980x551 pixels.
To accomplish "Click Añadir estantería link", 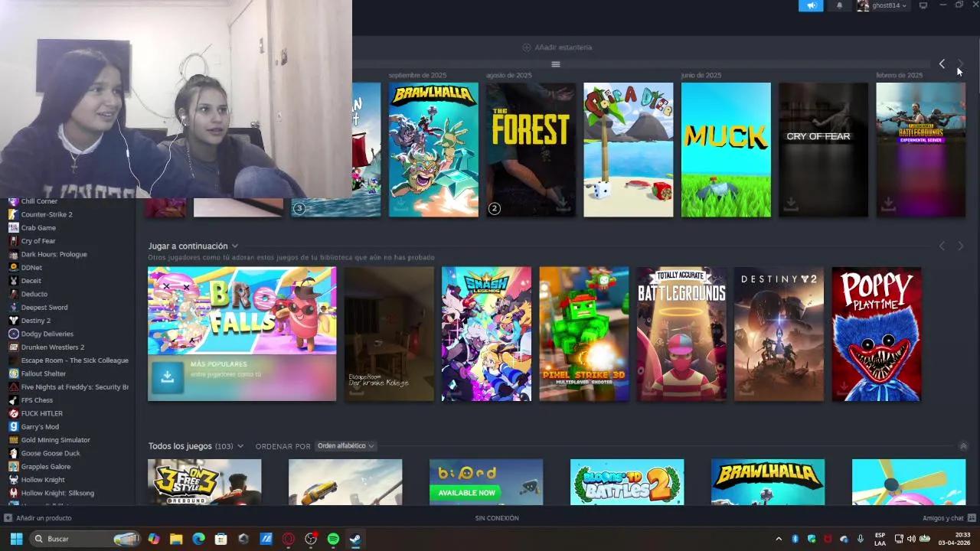I will coord(557,47).
